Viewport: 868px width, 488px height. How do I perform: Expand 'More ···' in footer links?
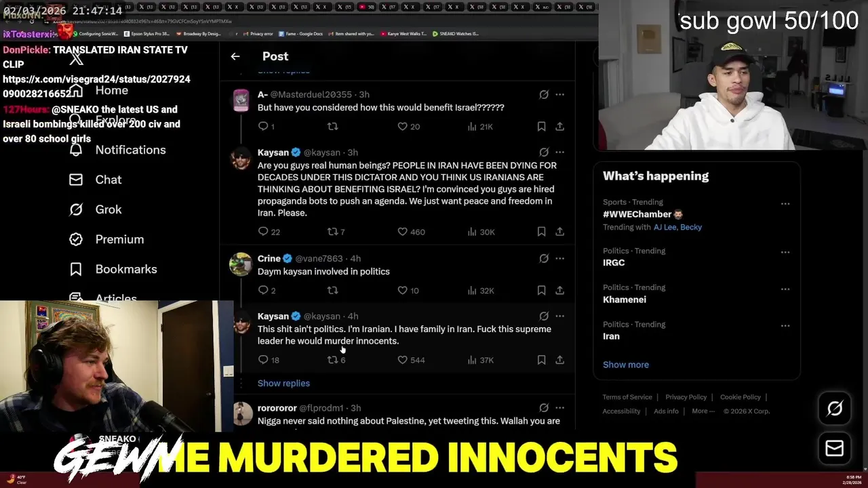coord(703,411)
